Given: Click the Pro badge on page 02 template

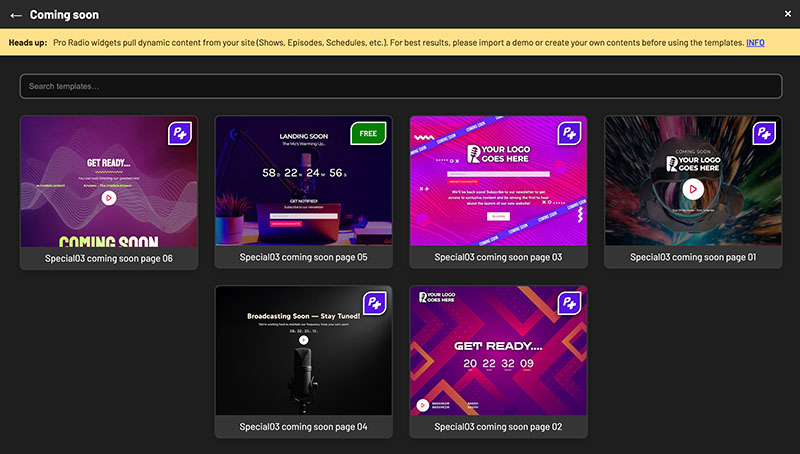Looking at the screenshot, I should pyautogui.click(x=570, y=303).
